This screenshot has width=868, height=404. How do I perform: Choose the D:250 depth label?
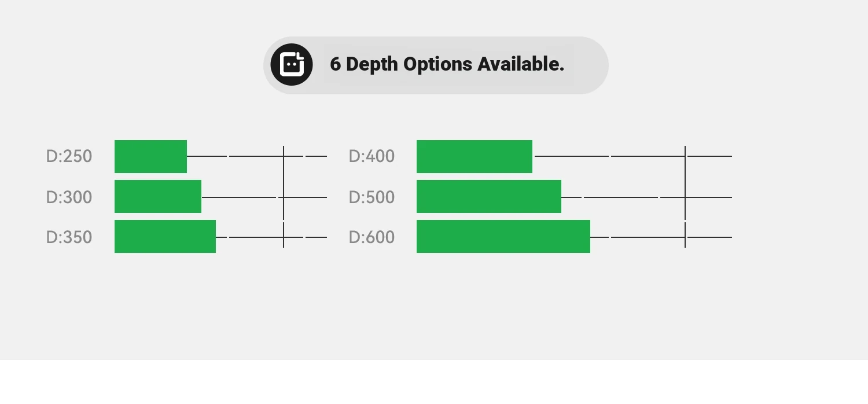[x=69, y=156]
